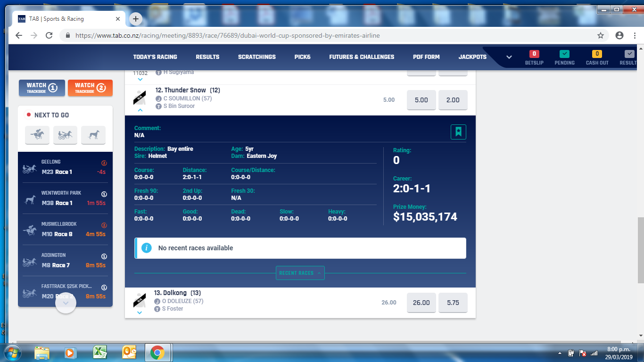Go to the Scratchings page

click(257, 57)
